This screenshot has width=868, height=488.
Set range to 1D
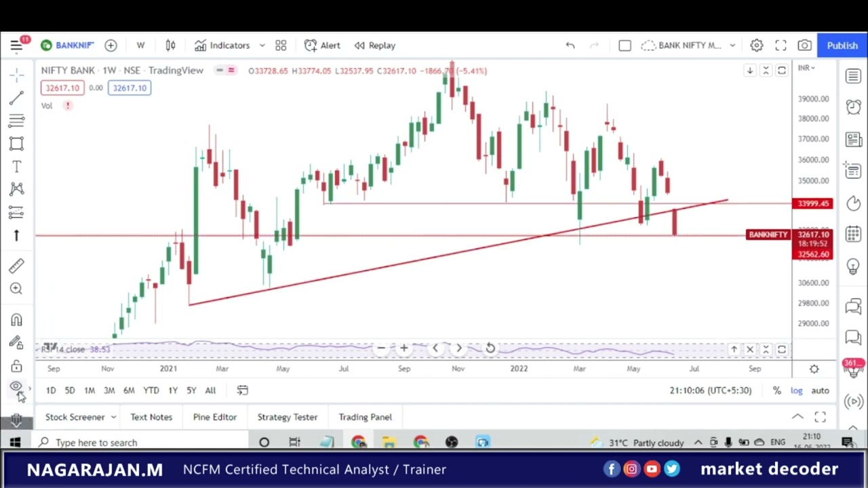click(x=51, y=390)
